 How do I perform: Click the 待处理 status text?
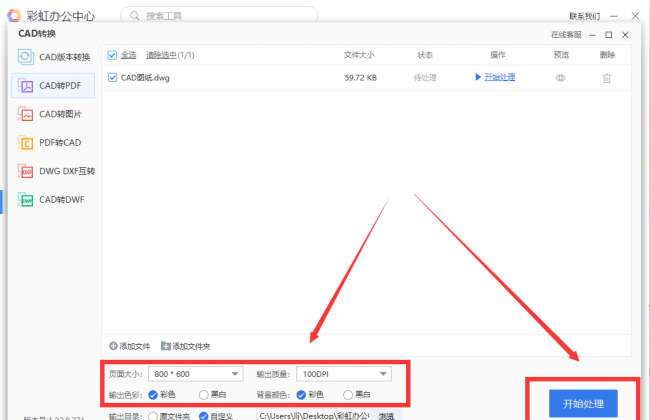(425, 78)
